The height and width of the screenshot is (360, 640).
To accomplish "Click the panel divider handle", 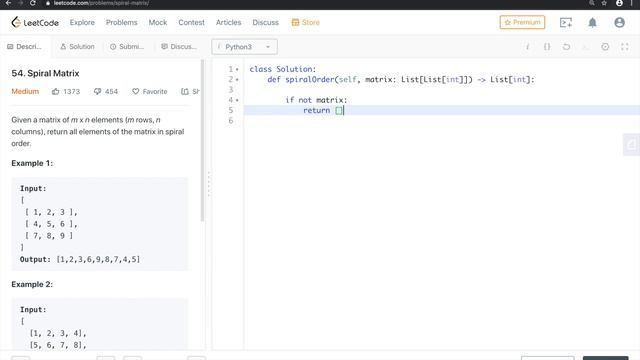I will pyautogui.click(x=209, y=184).
